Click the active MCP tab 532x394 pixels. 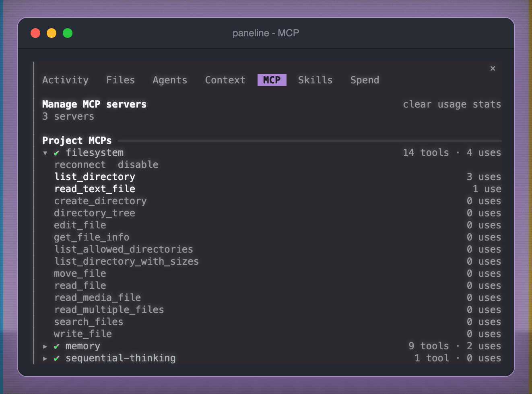272,80
